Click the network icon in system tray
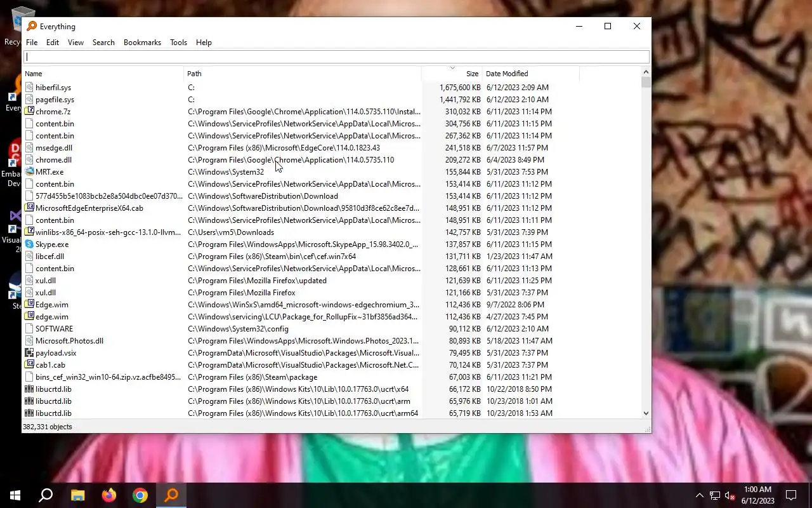The width and height of the screenshot is (812, 508). pos(714,495)
